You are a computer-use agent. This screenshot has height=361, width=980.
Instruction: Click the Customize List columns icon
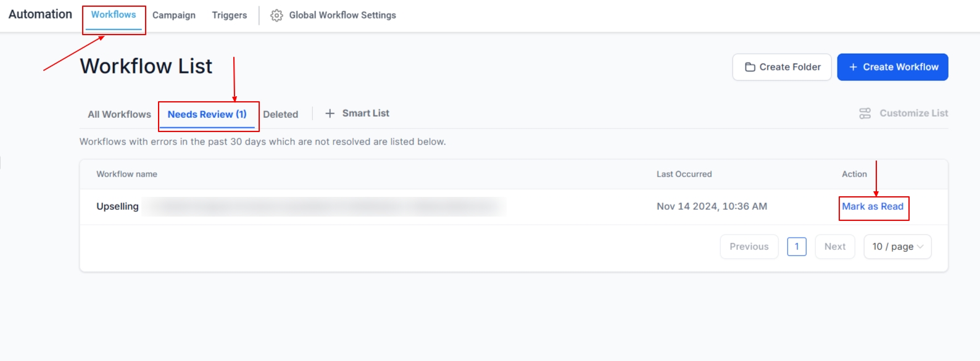click(x=865, y=114)
